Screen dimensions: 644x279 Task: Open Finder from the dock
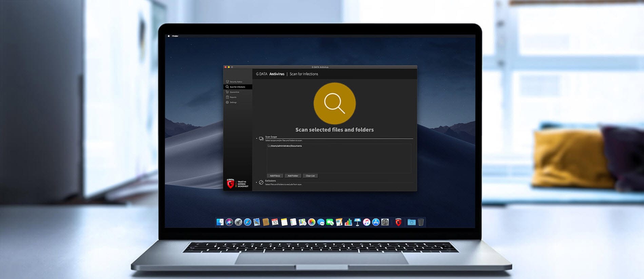point(220,222)
